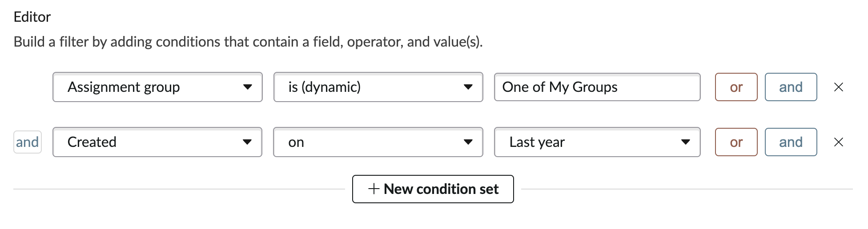
Task: Remove the Created condition row
Action: 839,142
